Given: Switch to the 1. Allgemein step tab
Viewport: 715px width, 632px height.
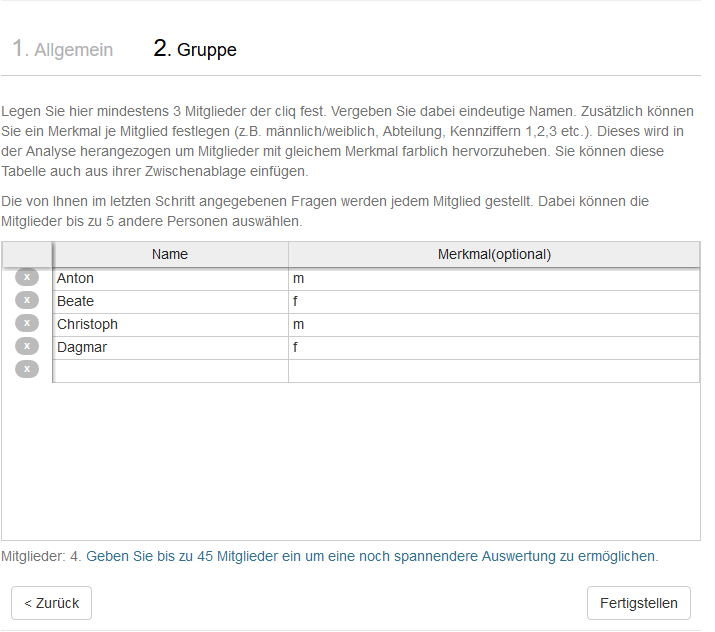Looking at the screenshot, I should coord(62,49).
